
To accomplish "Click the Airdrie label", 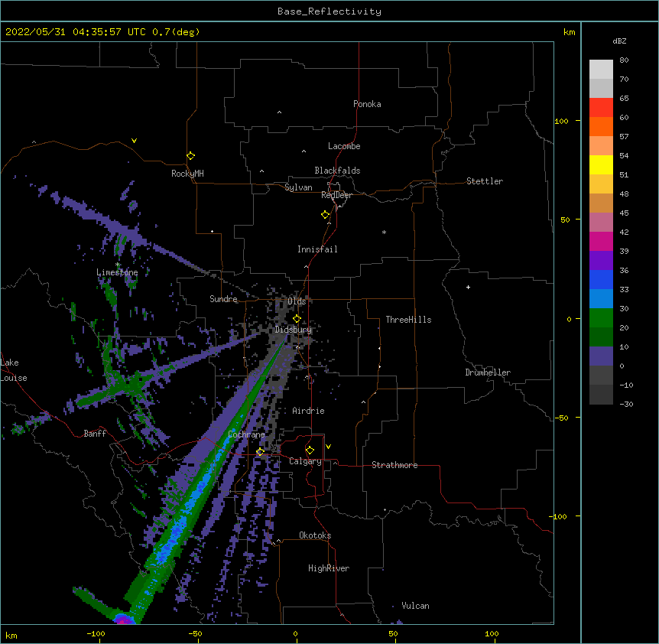I will [309, 411].
